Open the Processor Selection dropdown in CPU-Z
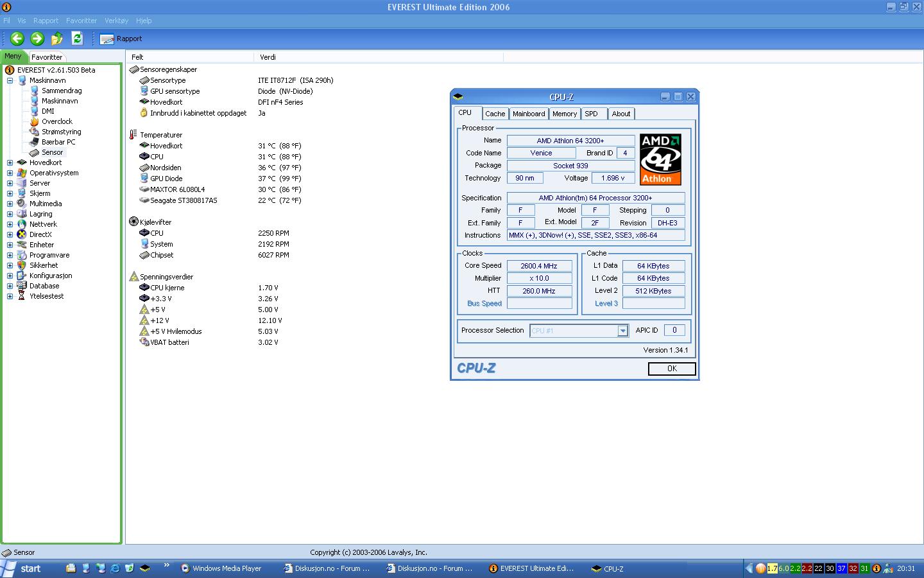 pyautogui.click(x=622, y=331)
